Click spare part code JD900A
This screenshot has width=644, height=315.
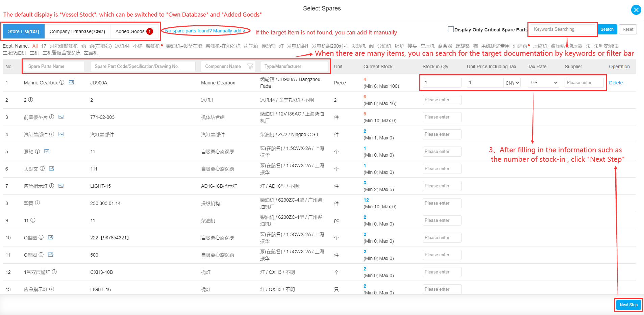coord(99,83)
